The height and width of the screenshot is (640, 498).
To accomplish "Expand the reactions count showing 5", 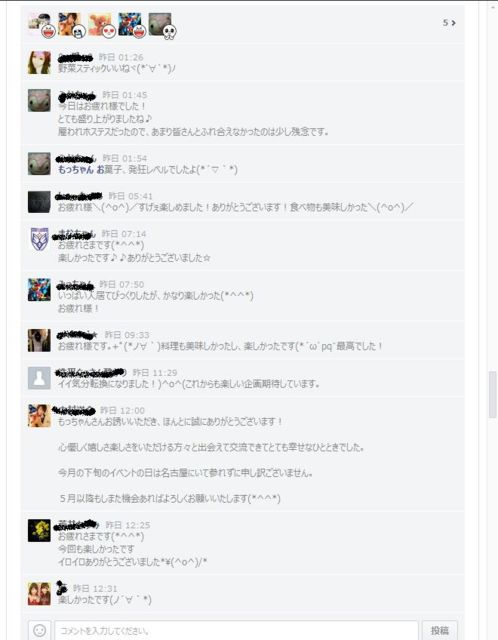I will (x=449, y=23).
